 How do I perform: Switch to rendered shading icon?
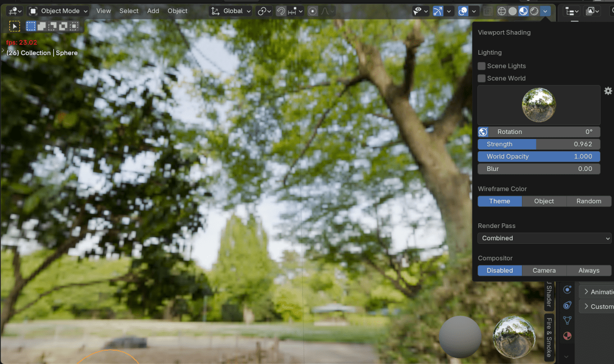click(x=534, y=11)
